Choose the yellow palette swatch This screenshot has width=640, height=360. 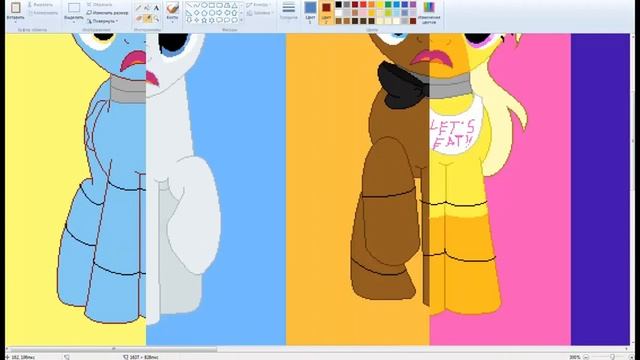pyautogui.click(x=380, y=4)
